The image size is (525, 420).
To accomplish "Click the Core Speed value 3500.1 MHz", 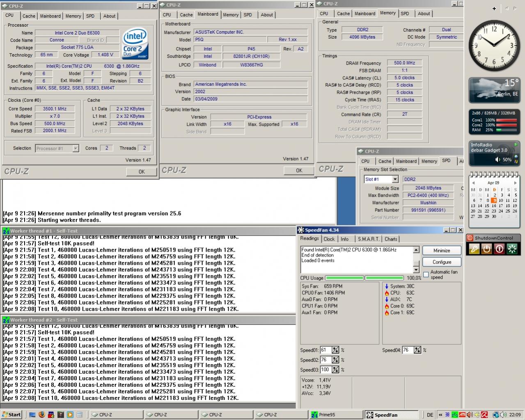I will [x=55, y=109].
